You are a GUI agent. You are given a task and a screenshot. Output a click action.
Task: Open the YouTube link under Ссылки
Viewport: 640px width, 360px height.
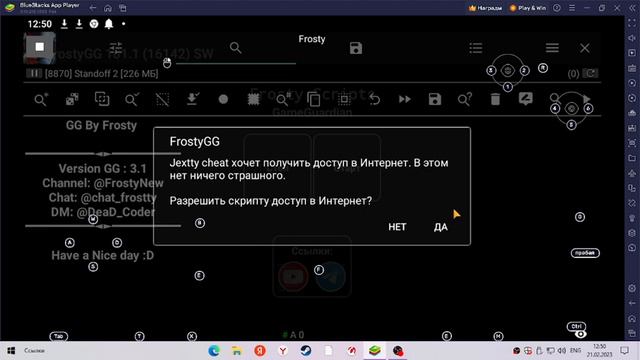tap(293, 276)
